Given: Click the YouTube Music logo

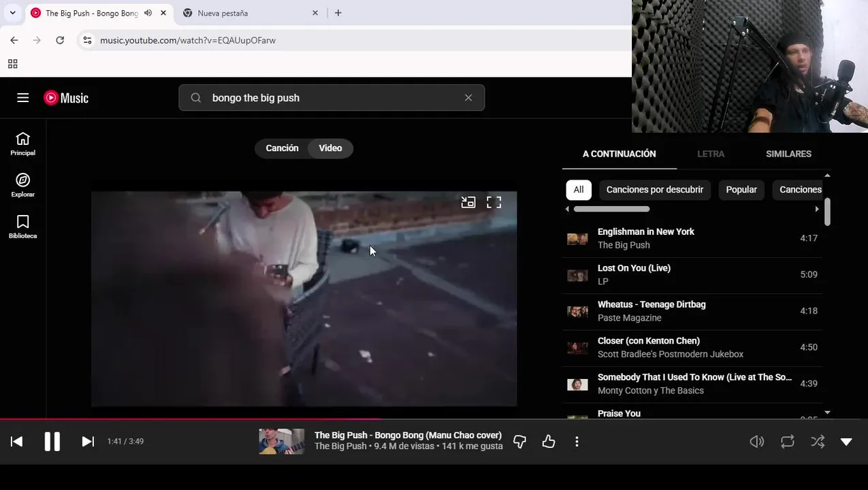Looking at the screenshot, I should pyautogui.click(x=66, y=98).
